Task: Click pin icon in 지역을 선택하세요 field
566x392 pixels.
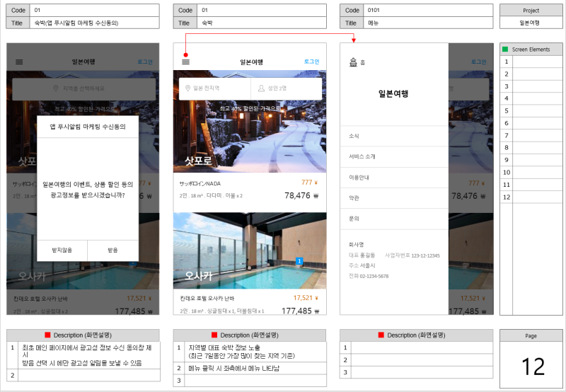Action: [x=56, y=88]
